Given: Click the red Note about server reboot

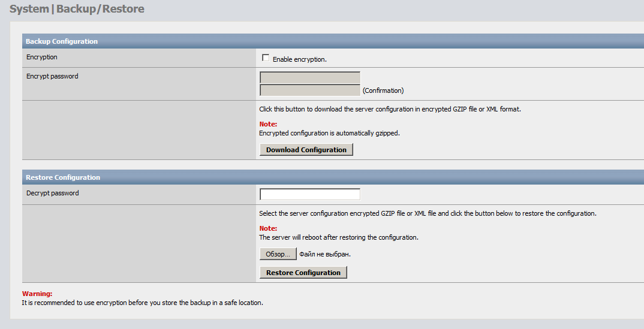Looking at the screenshot, I should 268,228.
